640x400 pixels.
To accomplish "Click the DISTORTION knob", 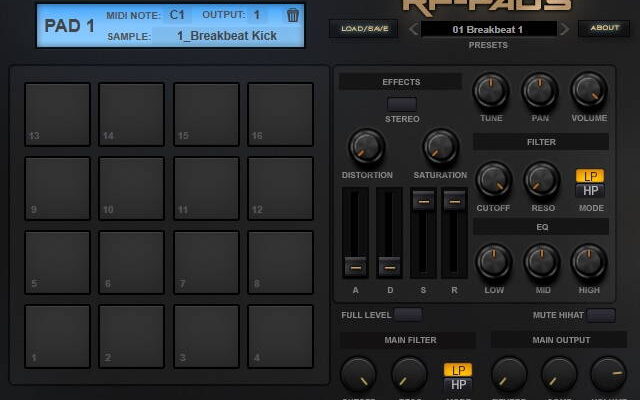I will pos(366,148).
